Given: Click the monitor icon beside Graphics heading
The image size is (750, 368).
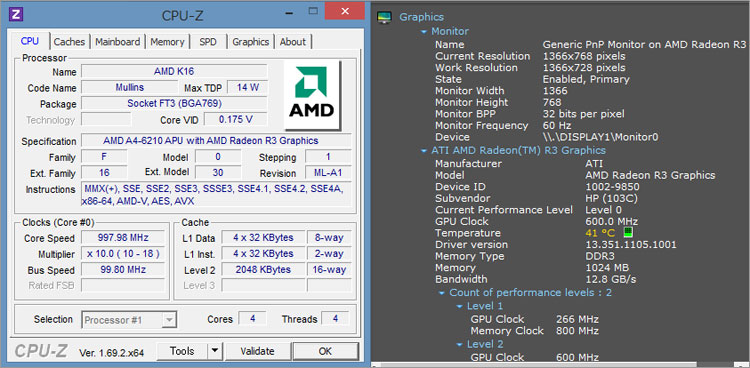Looking at the screenshot, I should (384, 17).
